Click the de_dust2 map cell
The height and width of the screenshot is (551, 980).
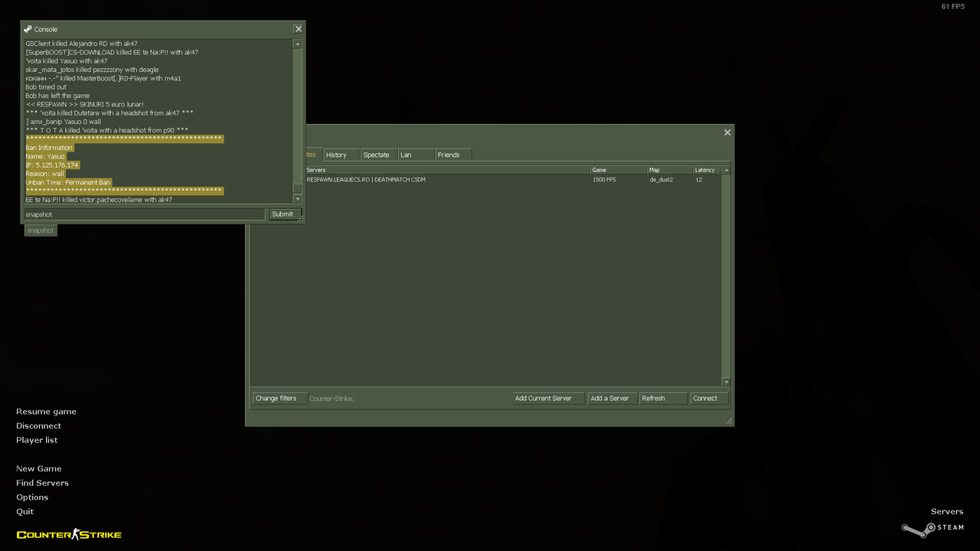coord(661,180)
